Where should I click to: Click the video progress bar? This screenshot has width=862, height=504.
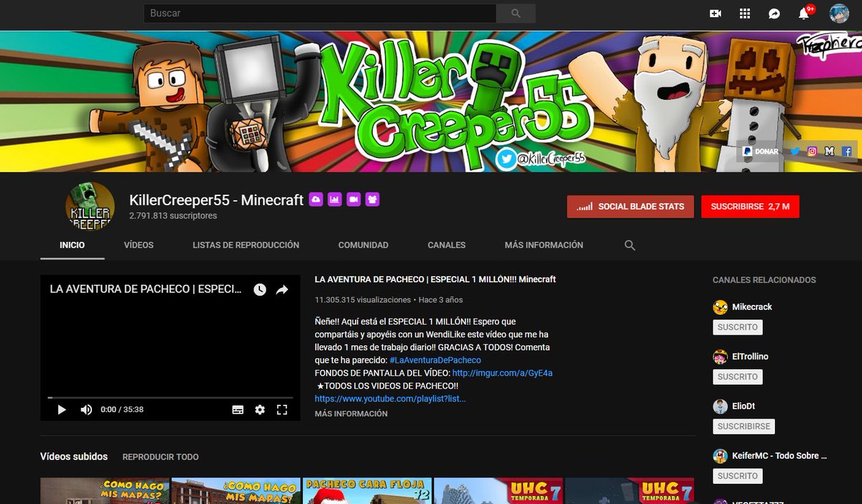click(x=170, y=397)
